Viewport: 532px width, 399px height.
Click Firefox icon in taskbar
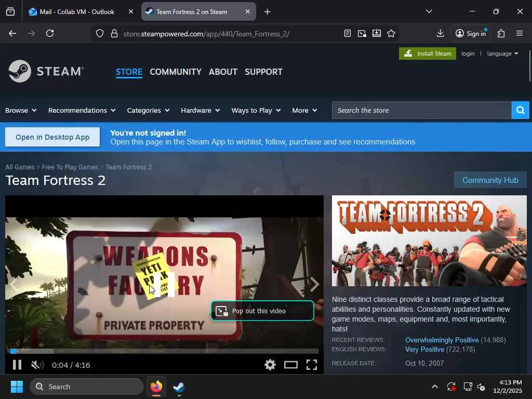coord(156,387)
